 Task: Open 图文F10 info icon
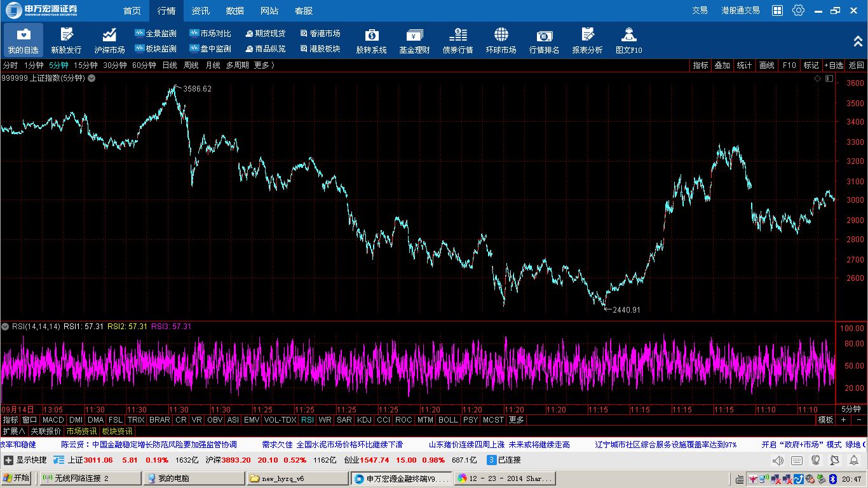(629, 40)
